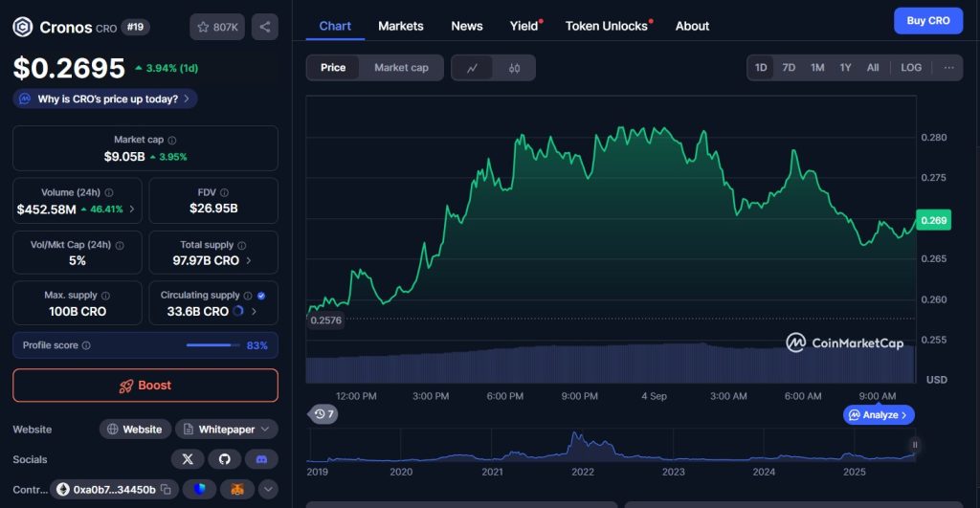Click the timeline range slider handle
The image size is (980, 508).
(915, 445)
